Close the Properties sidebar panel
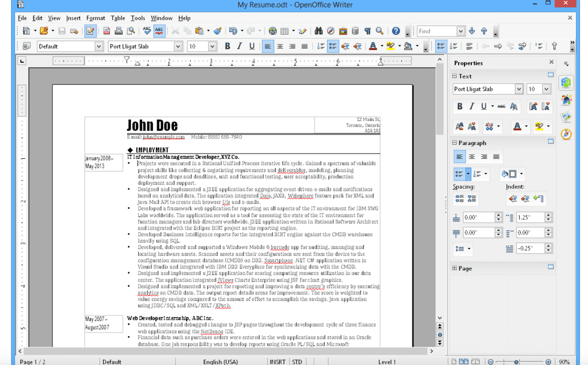The width and height of the screenshot is (588, 365). click(x=551, y=62)
